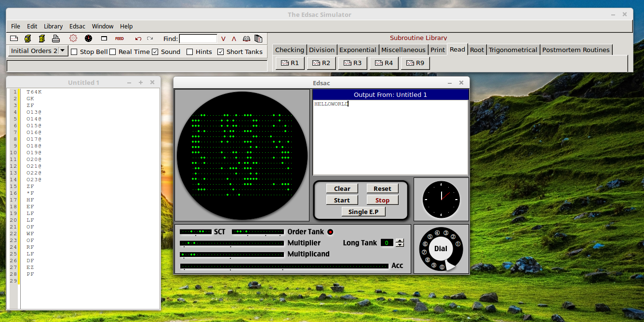Open the Edsac menu
The image size is (644, 322).
pos(77,26)
